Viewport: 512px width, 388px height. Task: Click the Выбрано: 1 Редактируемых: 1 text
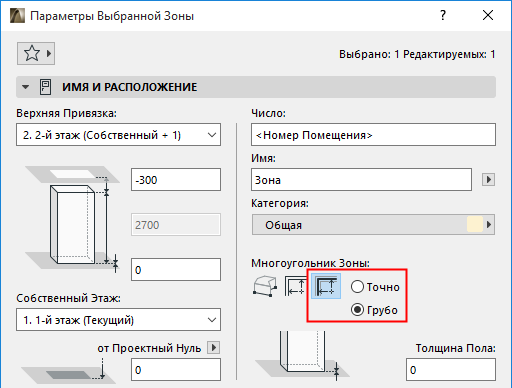tap(417, 54)
